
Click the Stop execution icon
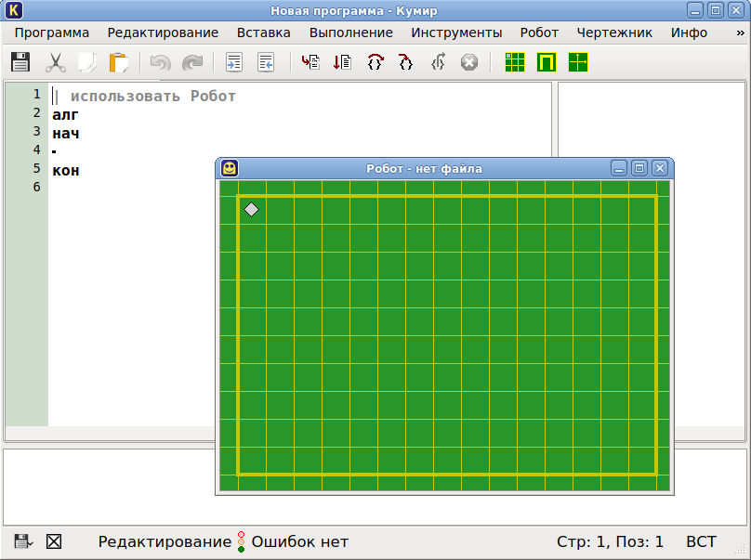tap(469, 62)
